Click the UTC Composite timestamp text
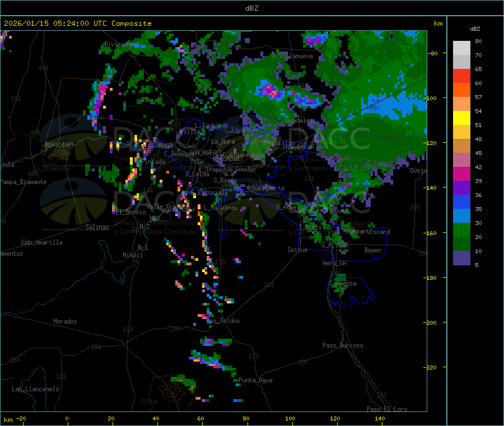Viewport: 504px width, 426px height. tap(78, 24)
